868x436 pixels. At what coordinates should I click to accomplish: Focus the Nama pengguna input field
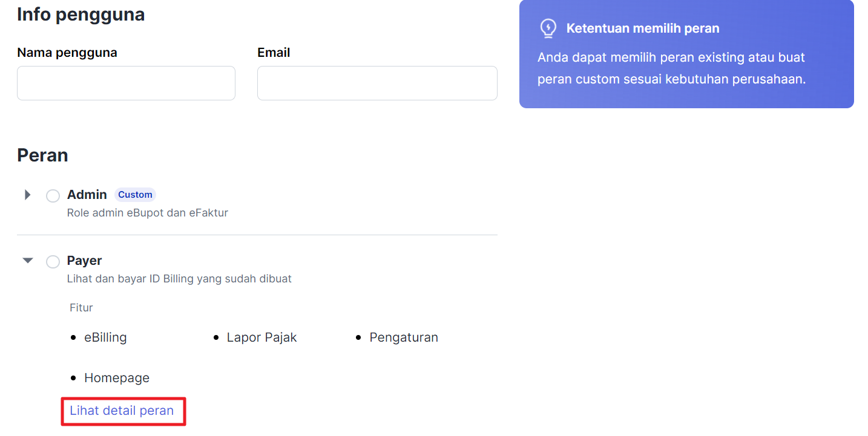point(126,83)
